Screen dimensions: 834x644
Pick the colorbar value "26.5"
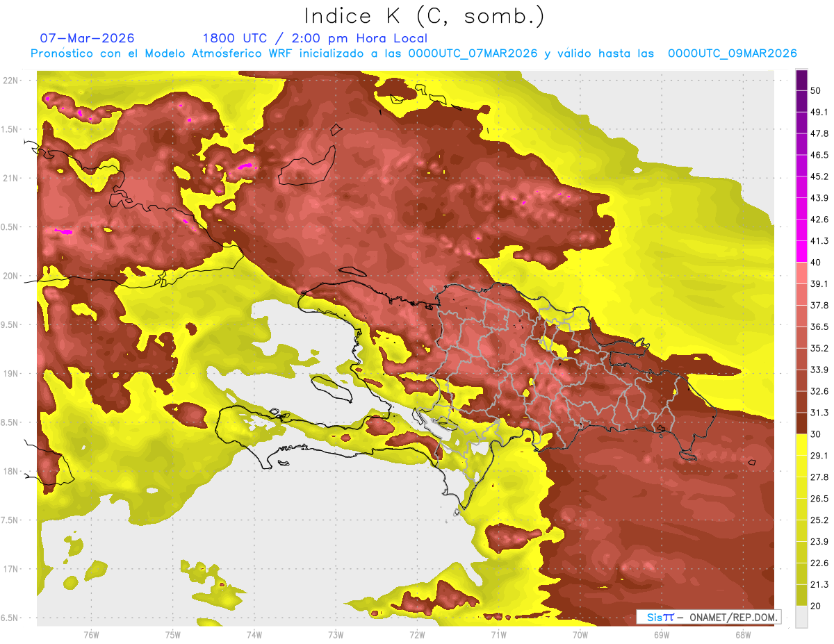[819, 498]
